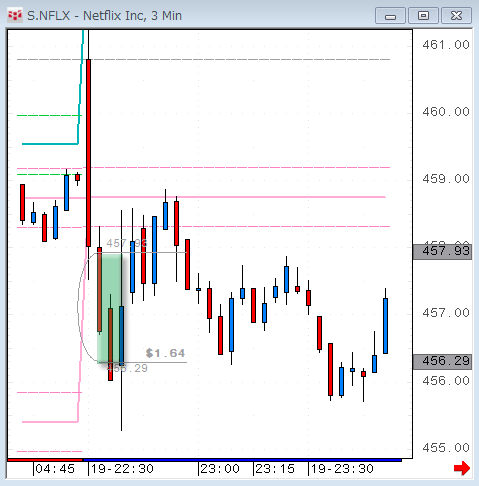The height and width of the screenshot is (486, 479).
Task: Click the 457.93 price marker on axis
Action: [443, 251]
